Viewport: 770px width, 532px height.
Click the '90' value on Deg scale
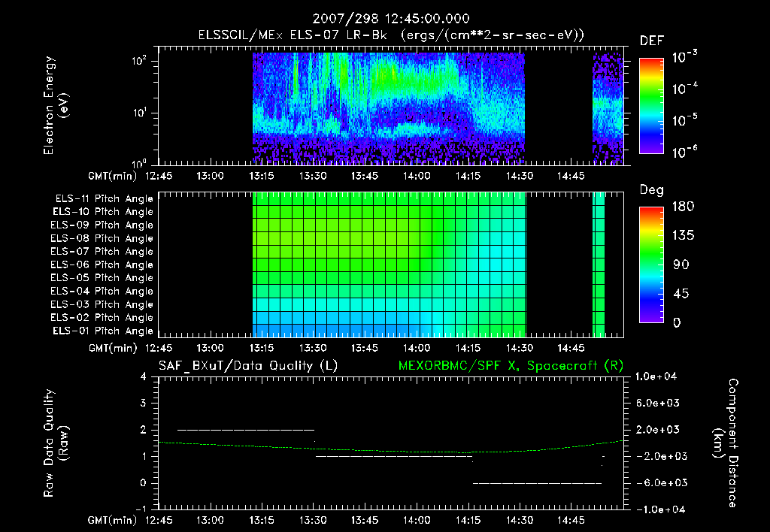[x=681, y=264]
